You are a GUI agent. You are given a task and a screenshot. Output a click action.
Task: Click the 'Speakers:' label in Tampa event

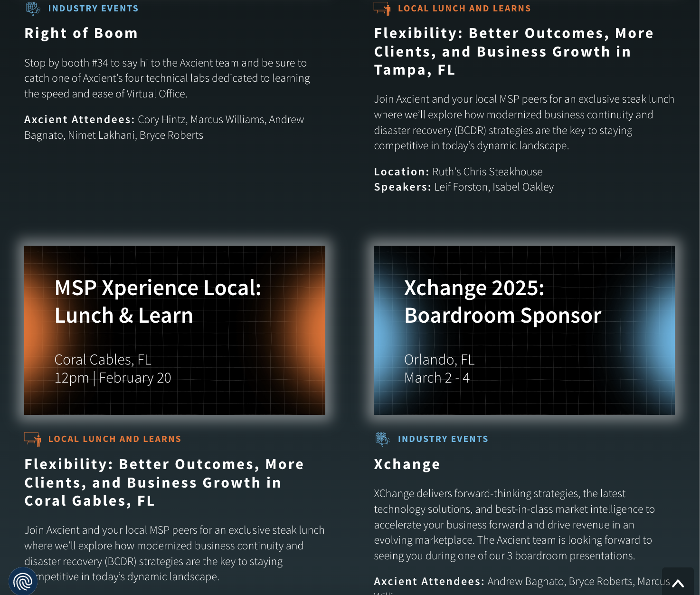point(403,187)
